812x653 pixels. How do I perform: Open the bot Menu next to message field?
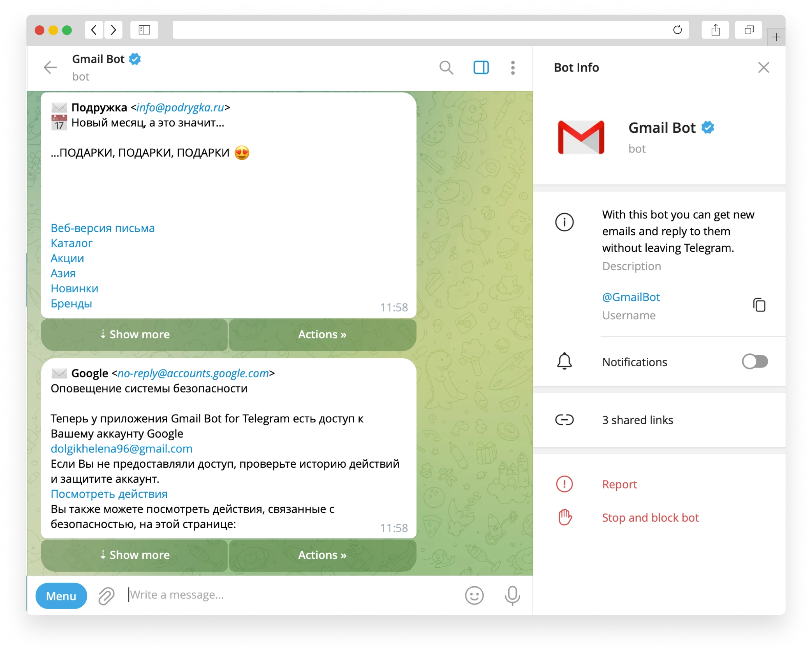[x=61, y=595]
